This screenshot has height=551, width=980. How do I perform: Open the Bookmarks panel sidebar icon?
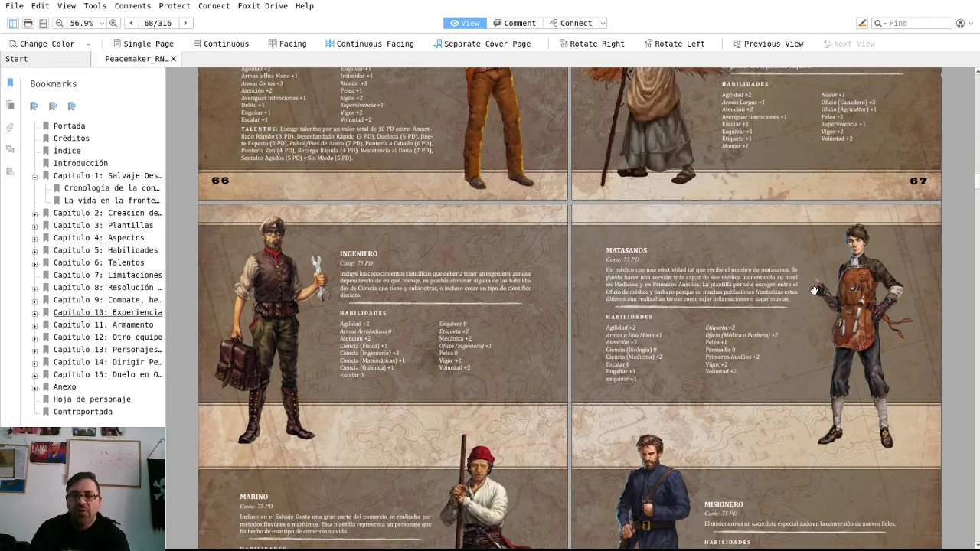pyautogui.click(x=10, y=83)
